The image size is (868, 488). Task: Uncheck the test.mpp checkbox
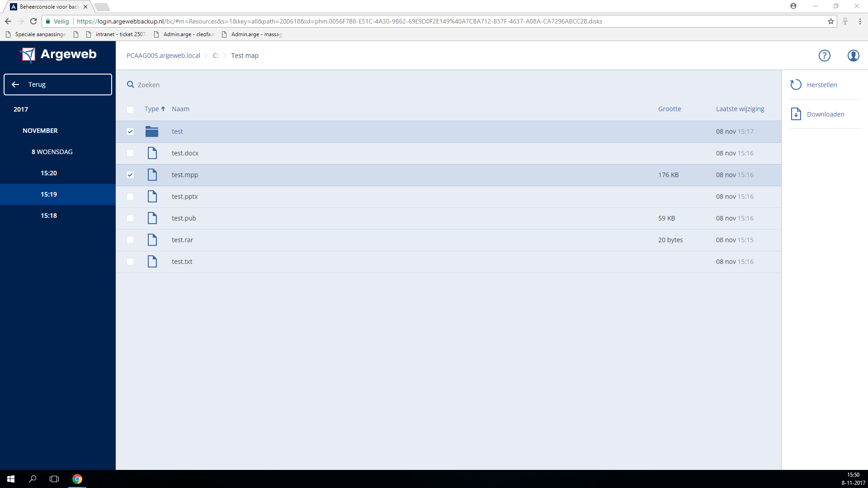coord(130,175)
